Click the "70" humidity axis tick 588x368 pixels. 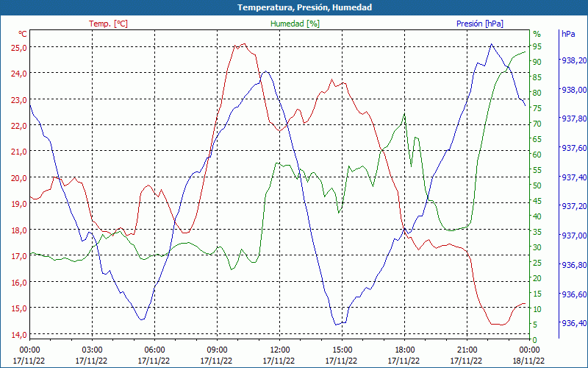click(537, 124)
